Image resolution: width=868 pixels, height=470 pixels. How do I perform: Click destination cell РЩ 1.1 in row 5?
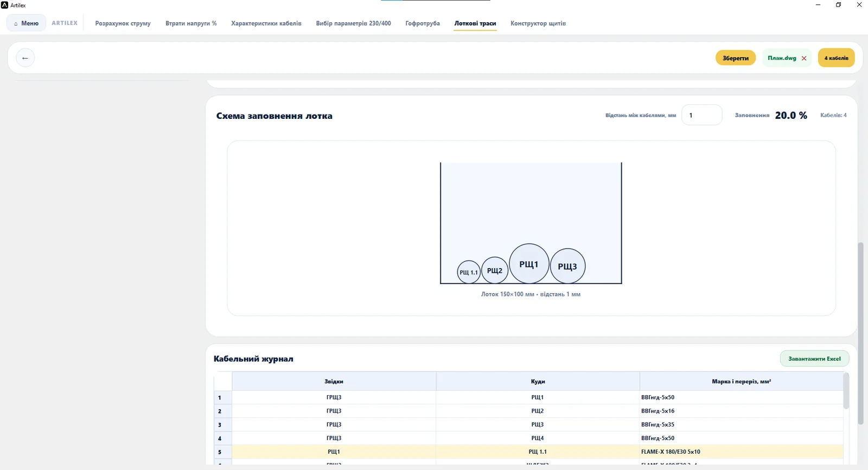(538, 452)
